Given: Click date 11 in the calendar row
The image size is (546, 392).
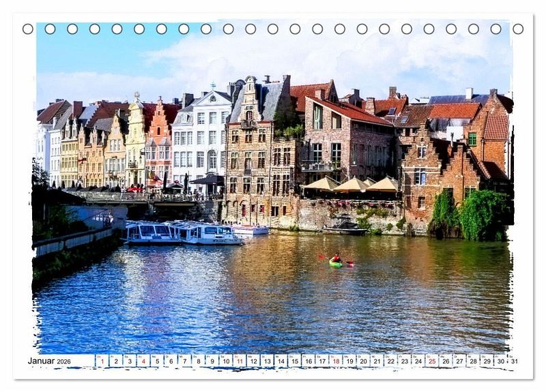Looking at the screenshot, I should pyautogui.click(x=240, y=361).
